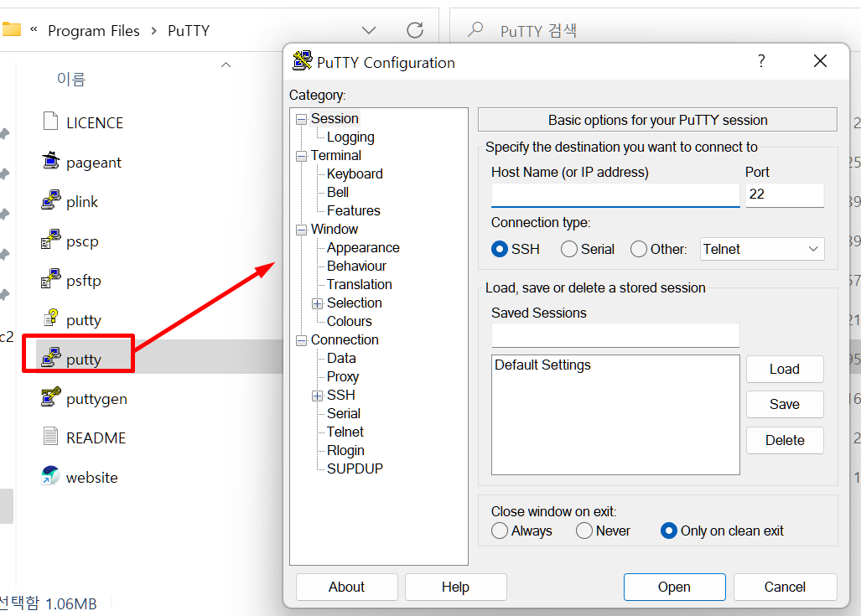861x616 pixels.
Task: Collapse the Connection tree node
Action: 302,340
